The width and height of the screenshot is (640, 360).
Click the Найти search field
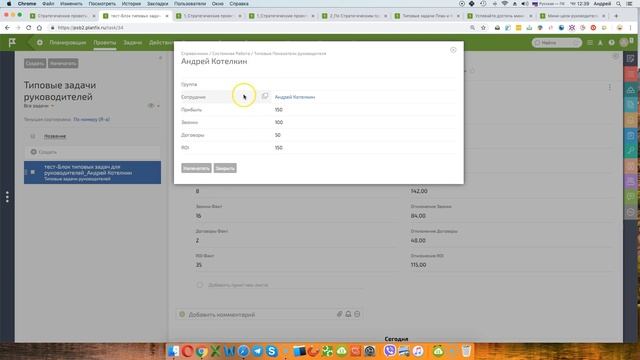pyautogui.click(x=557, y=42)
